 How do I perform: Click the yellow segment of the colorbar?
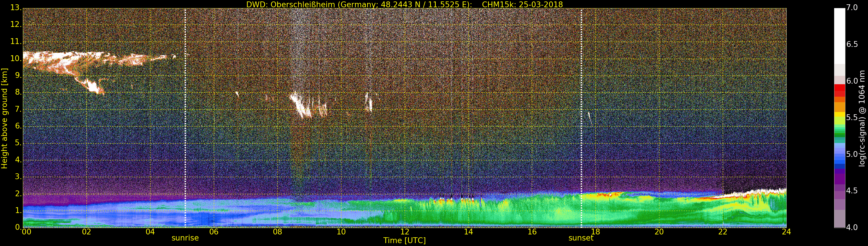(x=839, y=115)
